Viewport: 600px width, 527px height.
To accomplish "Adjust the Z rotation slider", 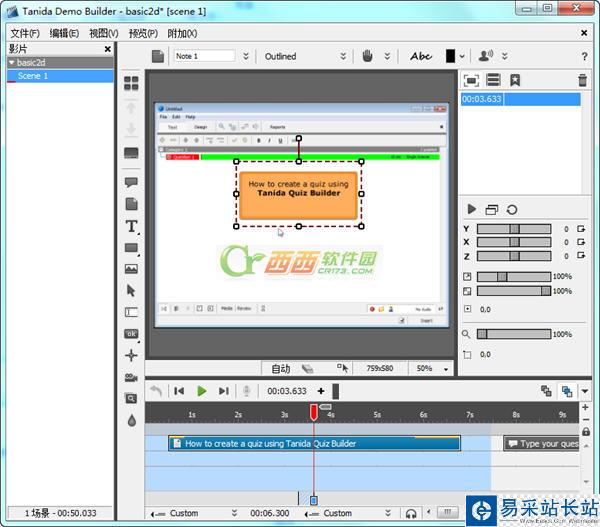I will coord(514,256).
